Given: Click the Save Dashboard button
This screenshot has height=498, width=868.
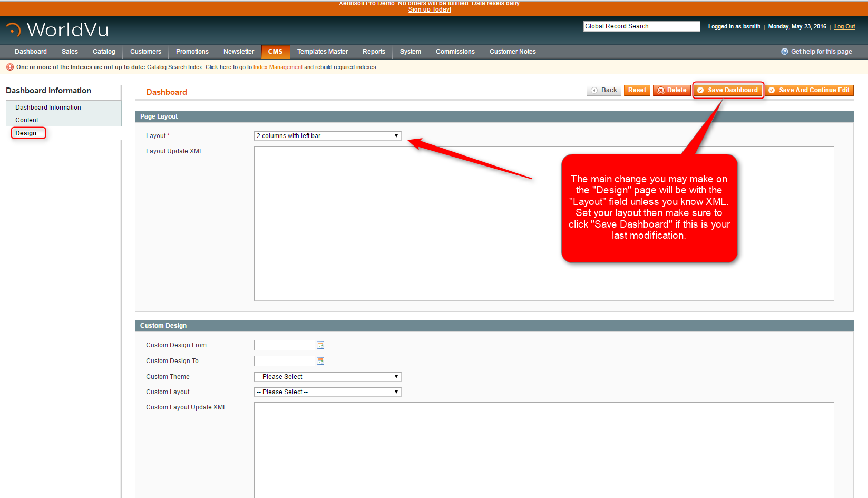Looking at the screenshot, I should point(728,90).
